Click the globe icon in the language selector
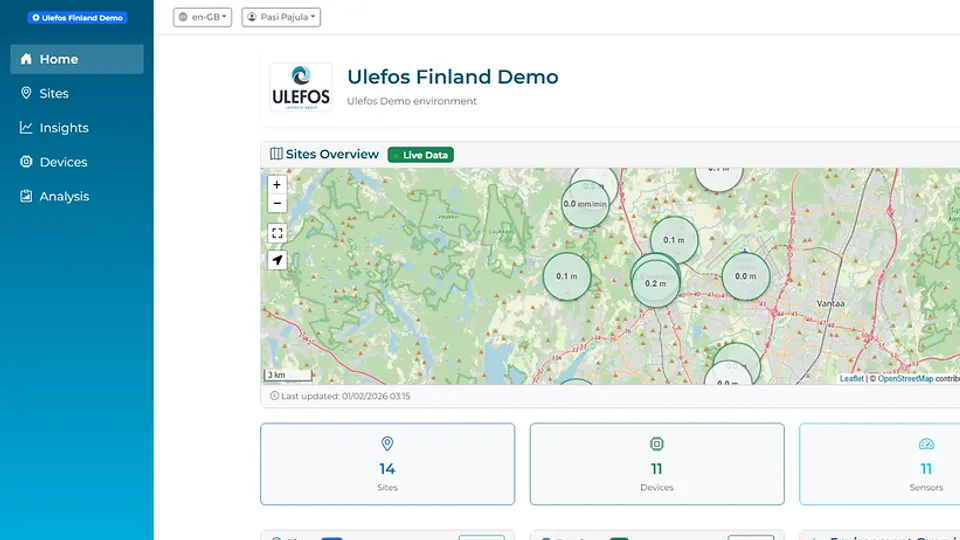960x540 pixels. [183, 17]
